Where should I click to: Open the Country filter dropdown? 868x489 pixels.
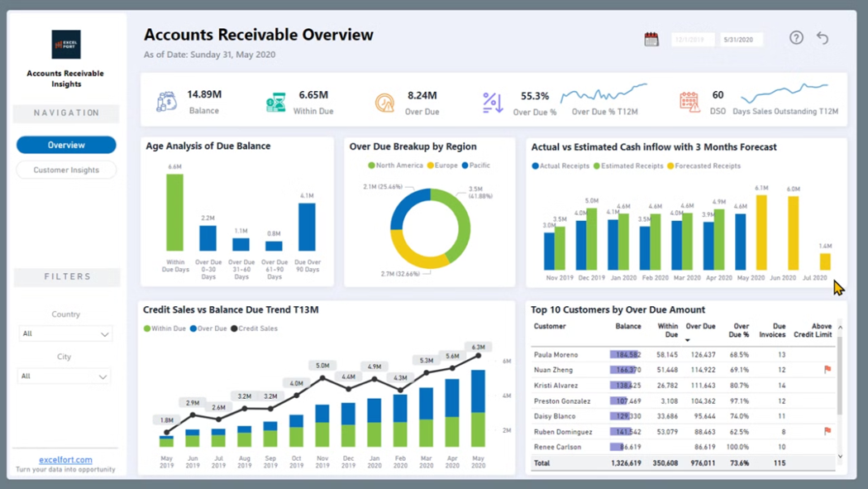[x=66, y=333]
